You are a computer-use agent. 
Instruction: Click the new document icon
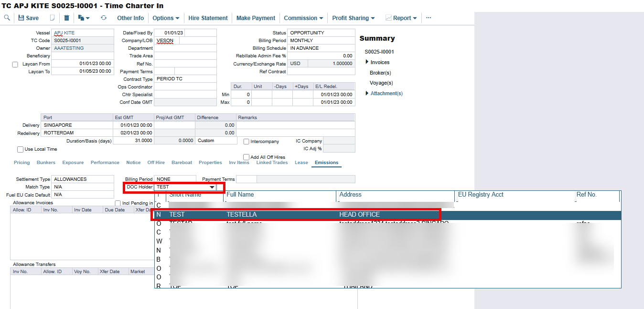point(53,18)
